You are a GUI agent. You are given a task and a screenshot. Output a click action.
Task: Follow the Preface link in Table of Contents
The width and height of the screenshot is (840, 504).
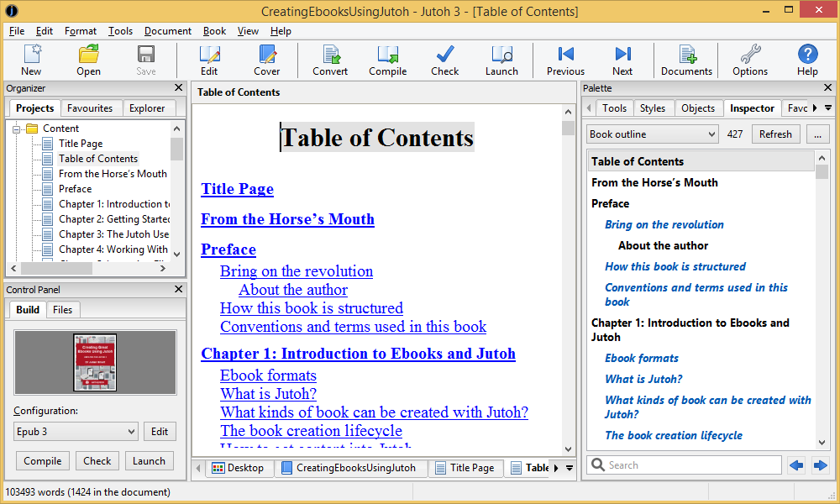[x=228, y=249]
